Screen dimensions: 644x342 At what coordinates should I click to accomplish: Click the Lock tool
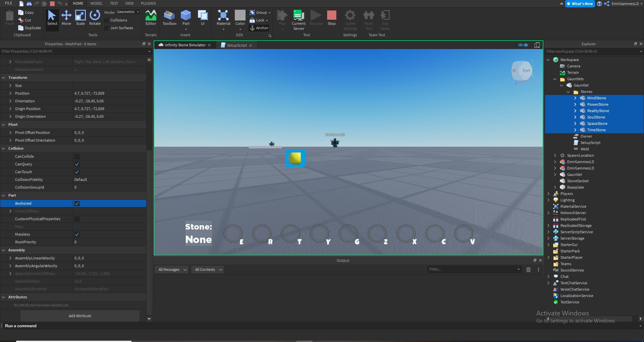259,20
